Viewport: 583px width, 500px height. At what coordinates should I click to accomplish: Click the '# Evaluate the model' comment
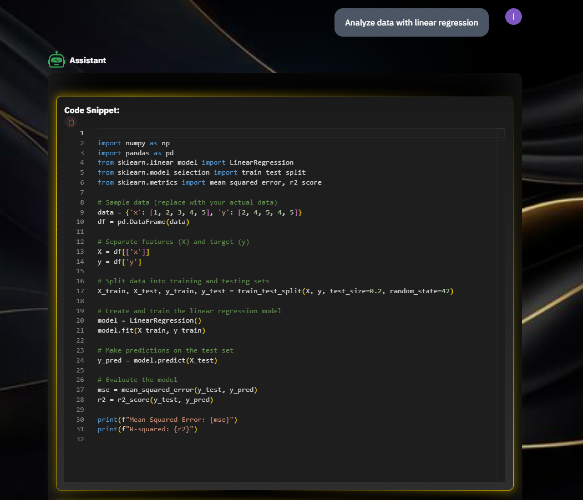(x=137, y=380)
